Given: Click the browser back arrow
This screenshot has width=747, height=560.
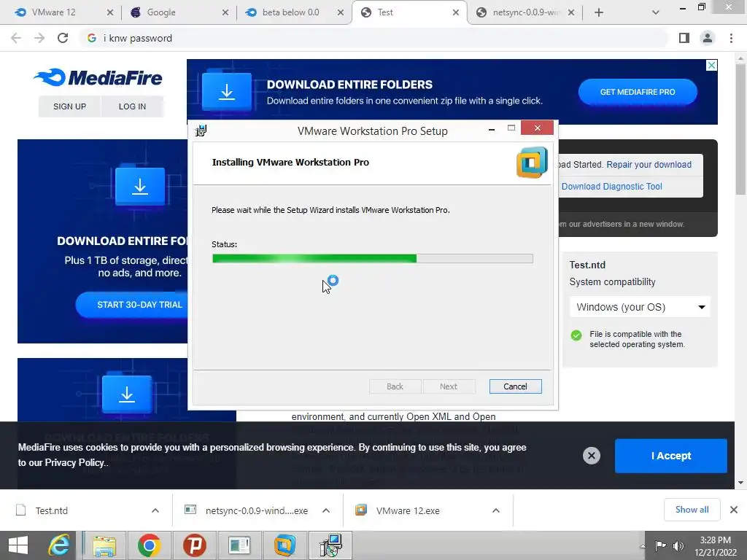Looking at the screenshot, I should (16, 38).
